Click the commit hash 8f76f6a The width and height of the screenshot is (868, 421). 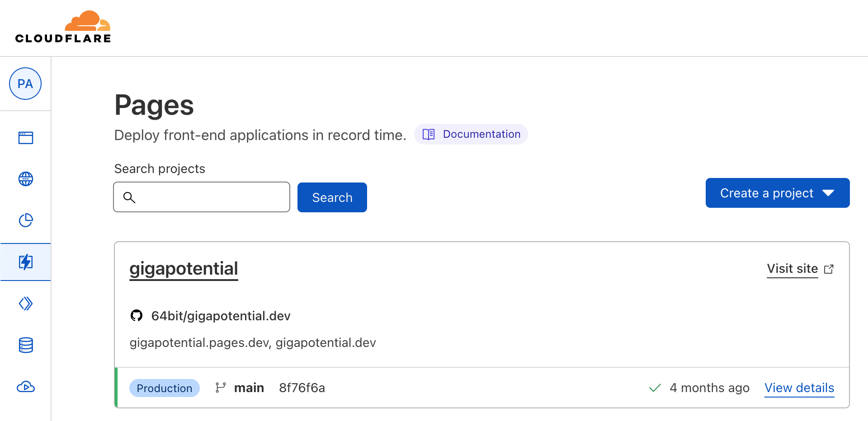point(302,388)
